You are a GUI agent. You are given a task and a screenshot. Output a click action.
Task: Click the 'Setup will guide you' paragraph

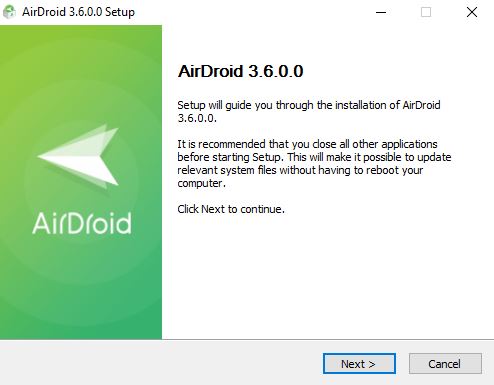(x=309, y=111)
